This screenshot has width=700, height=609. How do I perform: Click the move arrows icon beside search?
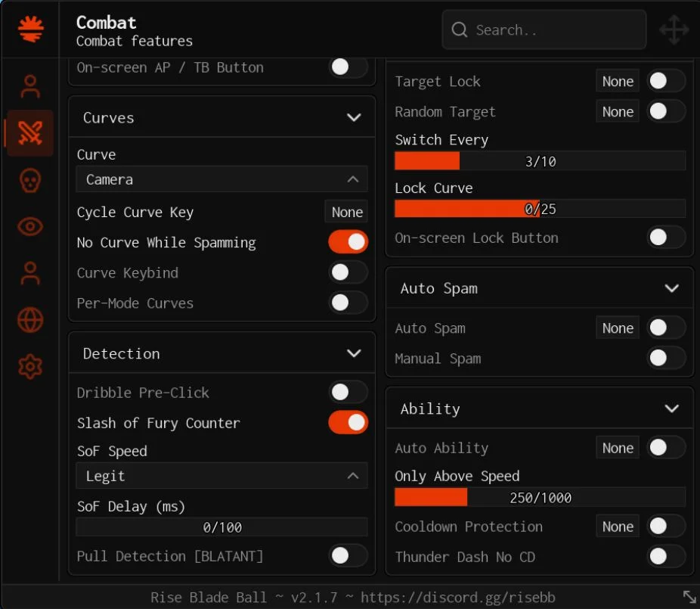(x=674, y=30)
